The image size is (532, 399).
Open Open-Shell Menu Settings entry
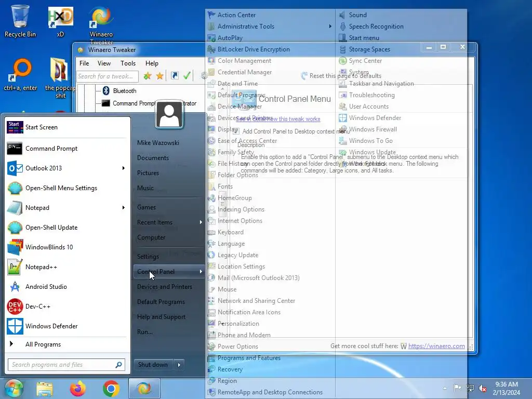tap(67, 188)
